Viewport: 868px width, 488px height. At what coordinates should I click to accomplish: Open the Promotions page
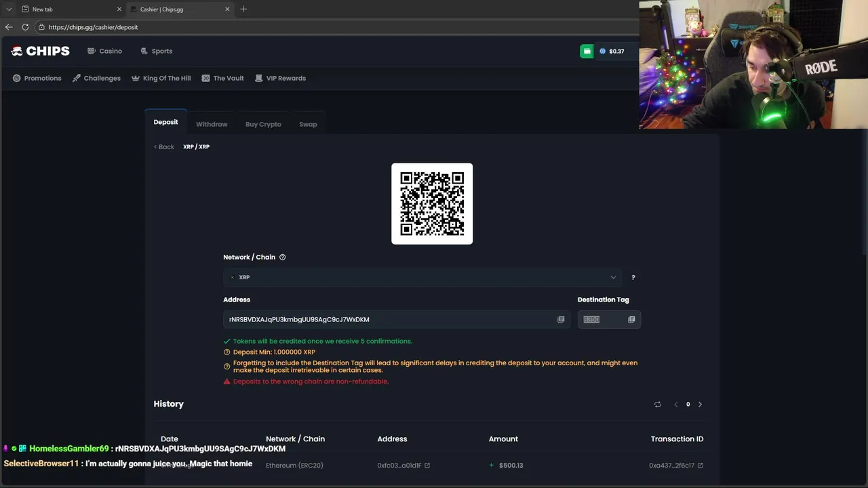click(37, 78)
